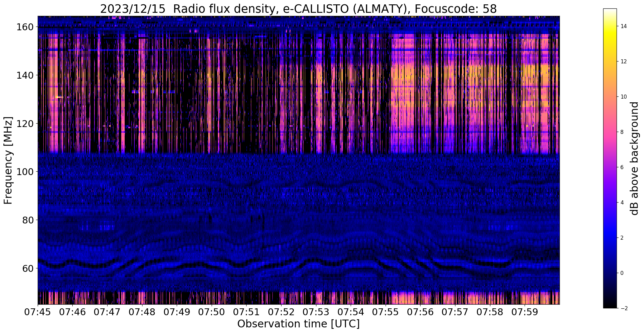This screenshot has height=333, width=644.
Task: Click the 07:49 time tick label
Action: tap(177, 312)
